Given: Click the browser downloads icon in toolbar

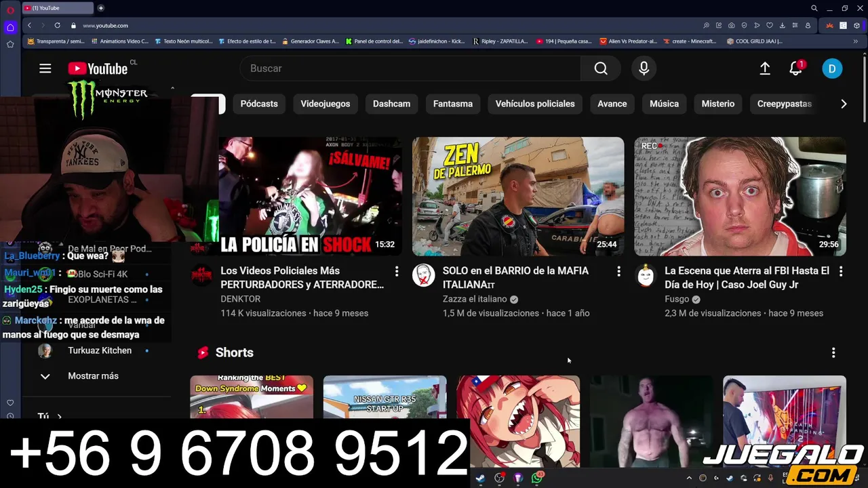Looking at the screenshot, I should pos(782,25).
